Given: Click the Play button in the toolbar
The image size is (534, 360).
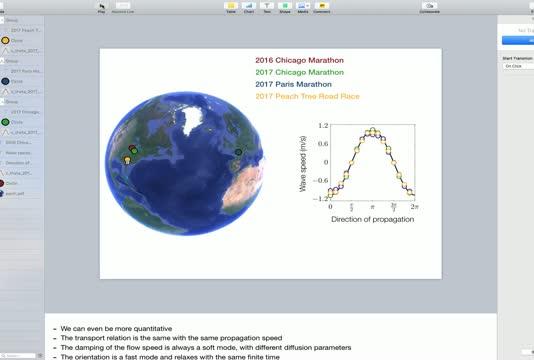Looking at the screenshot, I should (x=101, y=7).
